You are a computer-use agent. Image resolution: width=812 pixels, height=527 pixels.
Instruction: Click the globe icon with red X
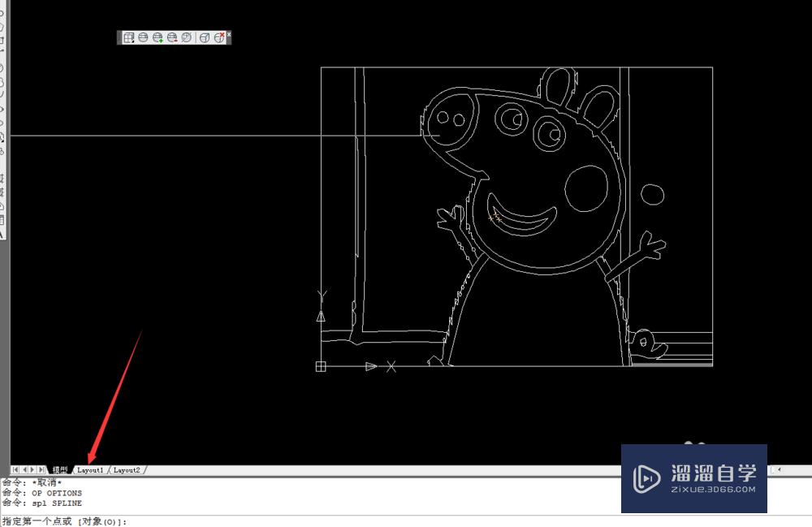(x=219, y=37)
